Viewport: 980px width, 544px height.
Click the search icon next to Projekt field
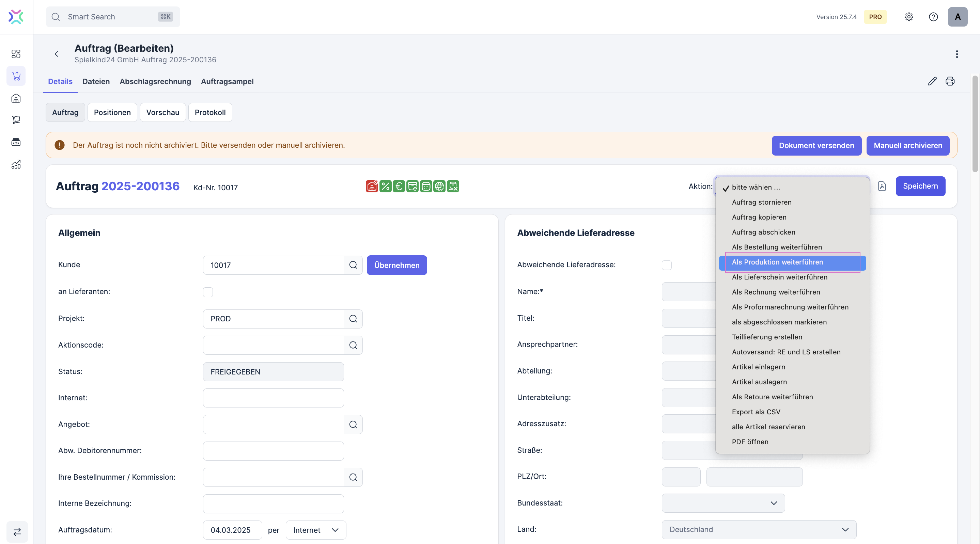coord(353,319)
